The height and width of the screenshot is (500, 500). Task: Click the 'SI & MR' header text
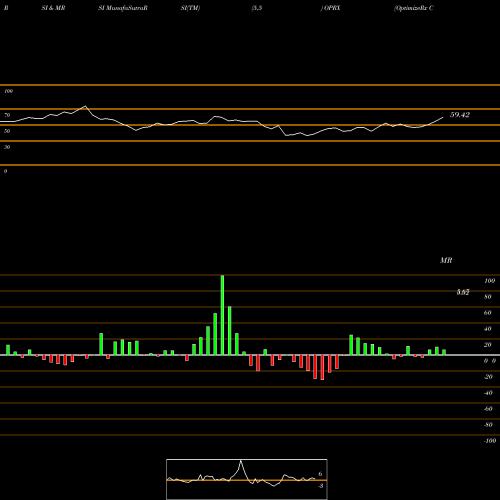[x=53, y=8]
